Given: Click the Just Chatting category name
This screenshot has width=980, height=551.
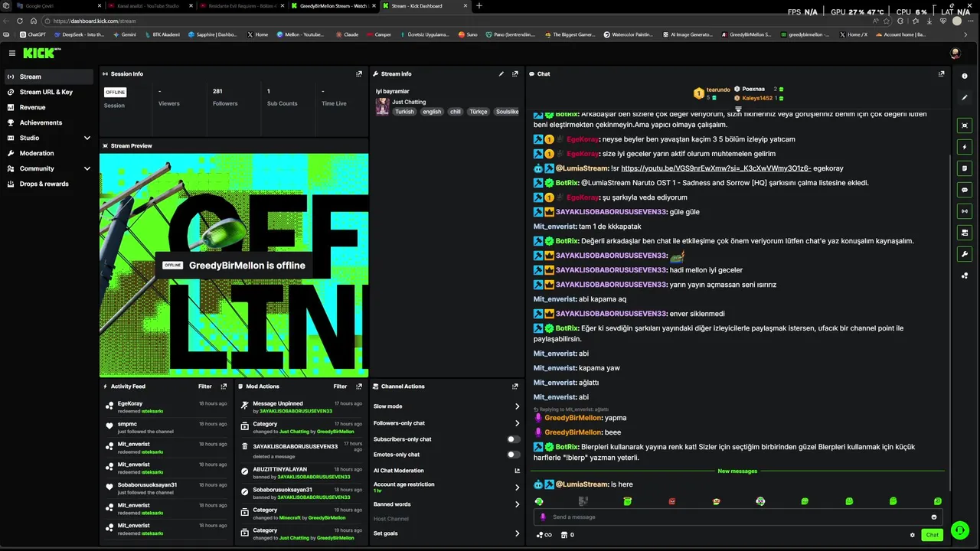Looking at the screenshot, I should click(409, 102).
